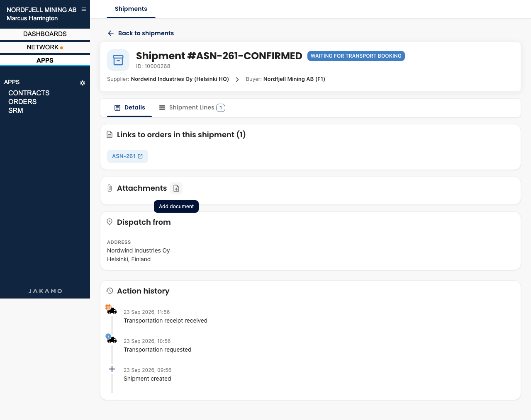Click the location pin icon near Dispatch from
Image resolution: width=531 pixels, height=420 pixels.
pos(110,222)
